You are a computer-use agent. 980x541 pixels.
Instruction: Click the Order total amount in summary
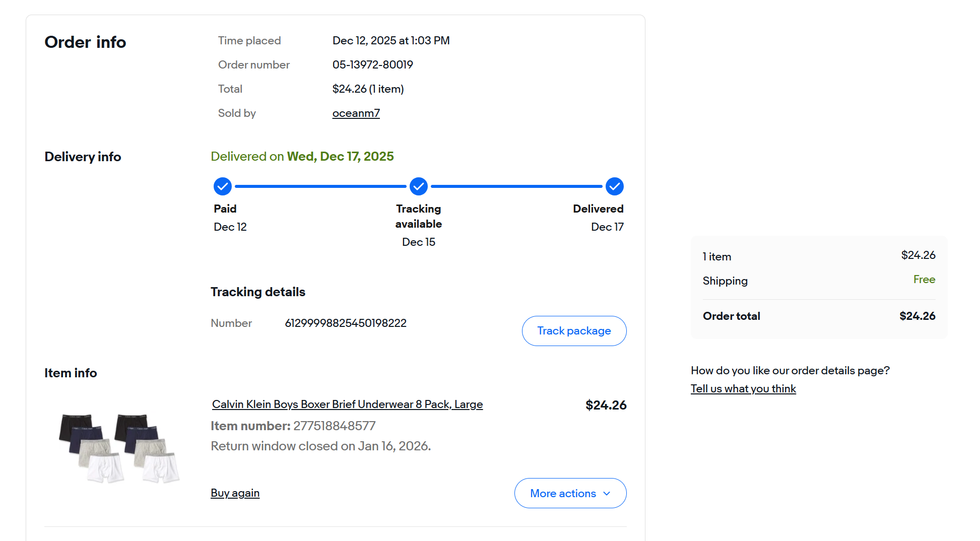[x=917, y=316]
